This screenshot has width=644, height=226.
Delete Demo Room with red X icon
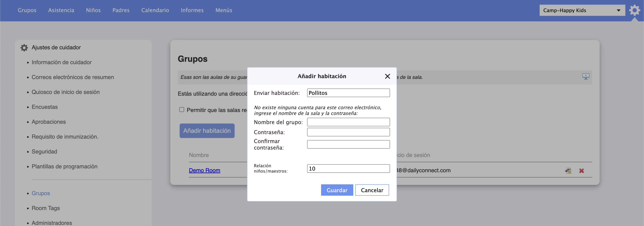[582, 171]
